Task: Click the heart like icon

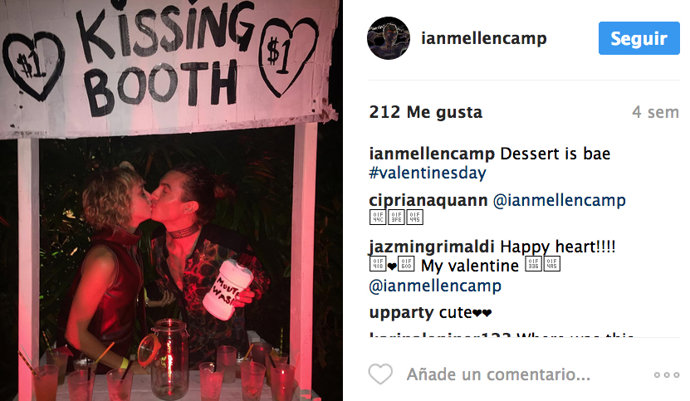Action: pos(380,374)
